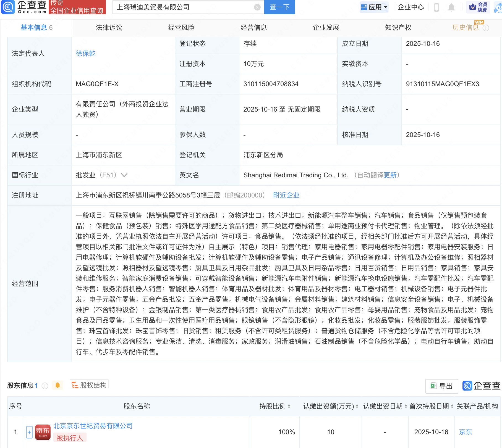Open the 应用 dropdown menu
Viewport: 502px width, 448px height.
point(374,7)
